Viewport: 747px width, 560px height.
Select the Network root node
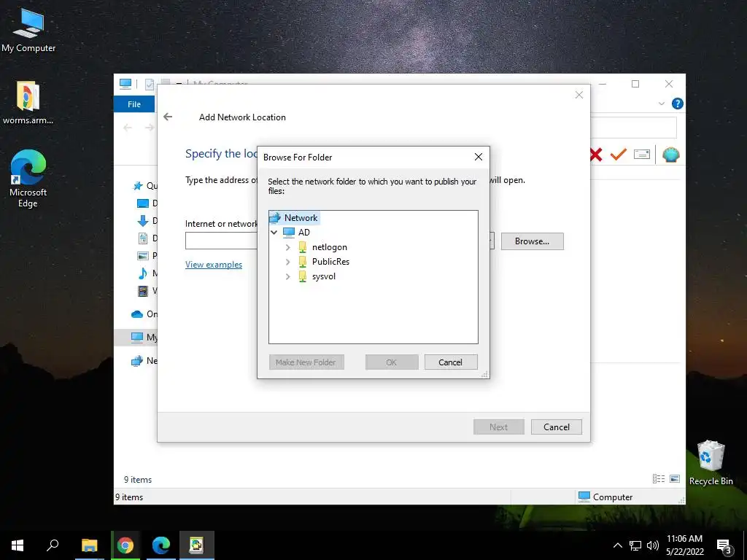tap(301, 217)
